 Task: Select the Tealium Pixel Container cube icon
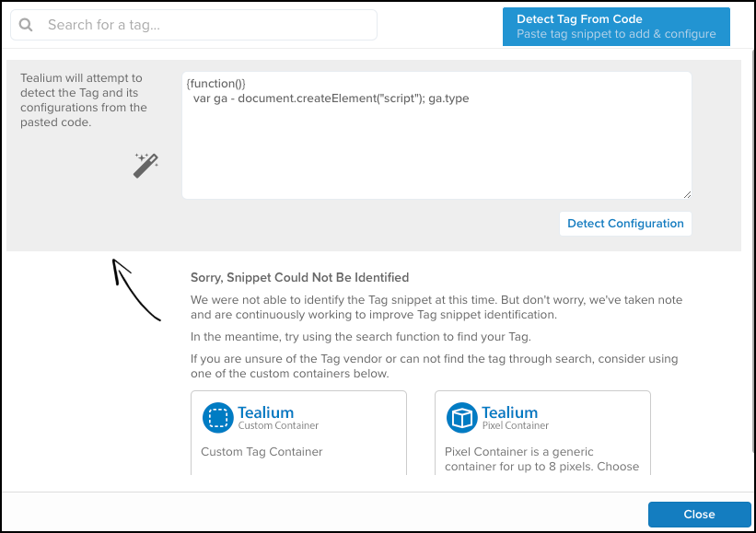click(461, 418)
